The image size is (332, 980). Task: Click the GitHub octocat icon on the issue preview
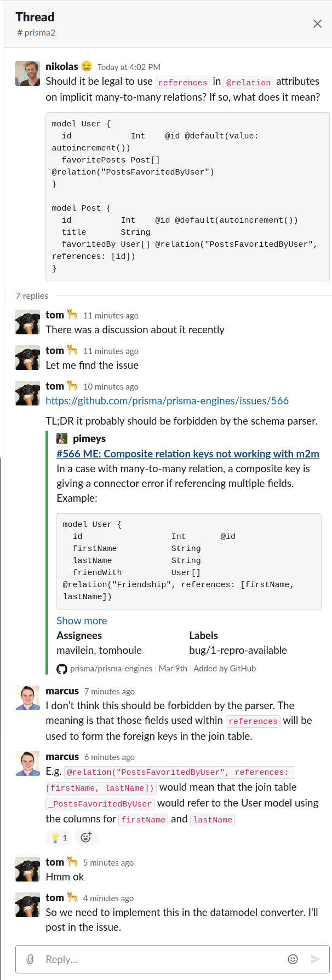click(61, 668)
